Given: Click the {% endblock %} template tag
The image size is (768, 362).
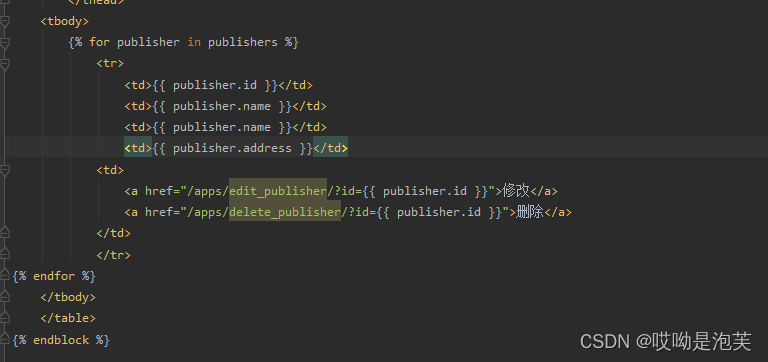Looking at the screenshot, I should 61,339.
